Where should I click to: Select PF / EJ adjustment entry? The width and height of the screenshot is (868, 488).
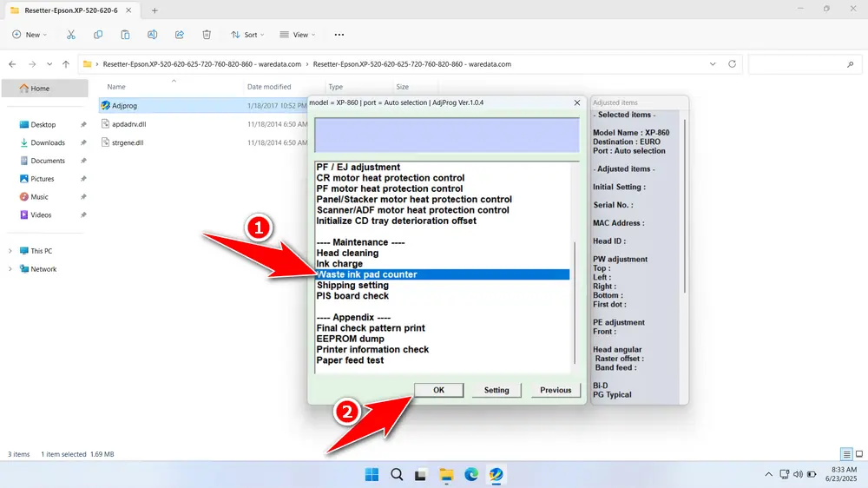[358, 168]
